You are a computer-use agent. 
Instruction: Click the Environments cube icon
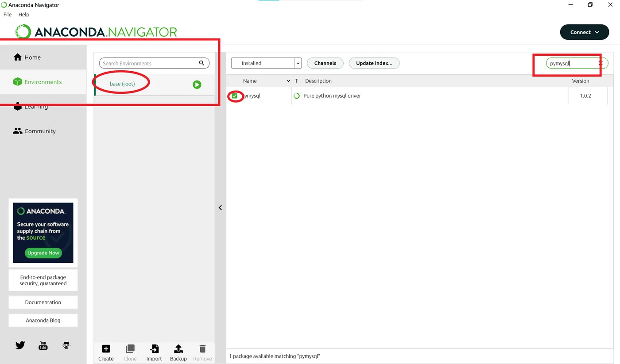[x=18, y=82]
